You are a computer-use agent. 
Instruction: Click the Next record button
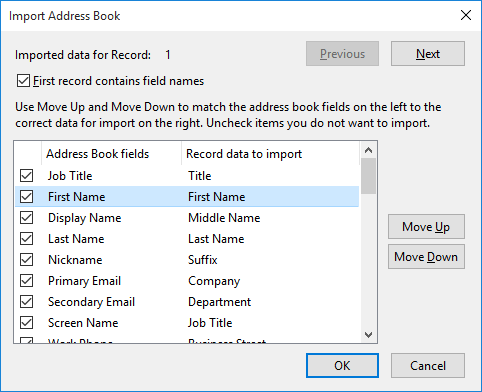(428, 54)
